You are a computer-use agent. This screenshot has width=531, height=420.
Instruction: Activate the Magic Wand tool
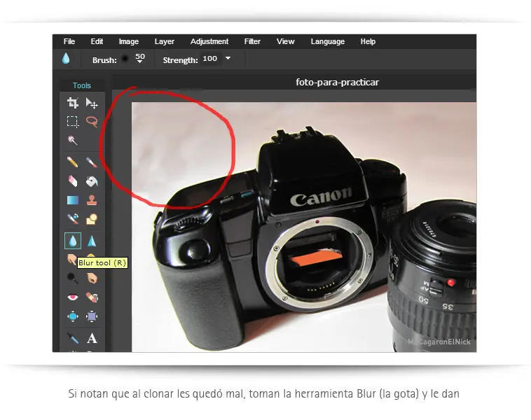pos(73,140)
